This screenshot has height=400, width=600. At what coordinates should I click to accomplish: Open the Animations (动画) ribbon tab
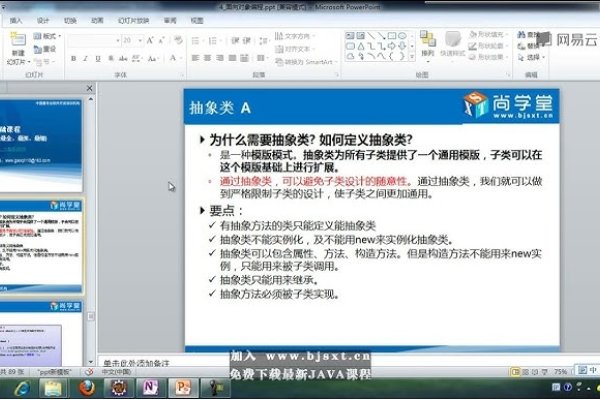(x=97, y=20)
